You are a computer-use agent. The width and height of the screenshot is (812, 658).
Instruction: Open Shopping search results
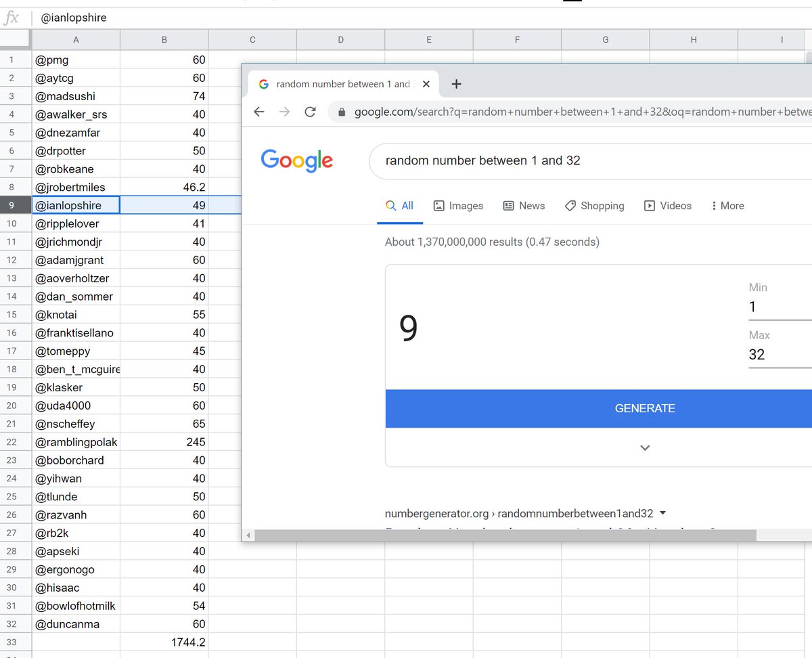(x=594, y=206)
